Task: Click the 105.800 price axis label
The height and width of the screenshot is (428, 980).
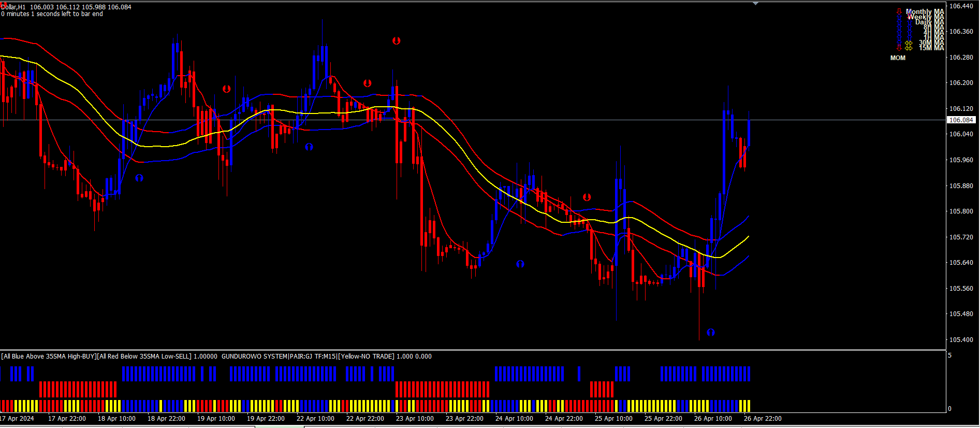Action: [x=961, y=211]
